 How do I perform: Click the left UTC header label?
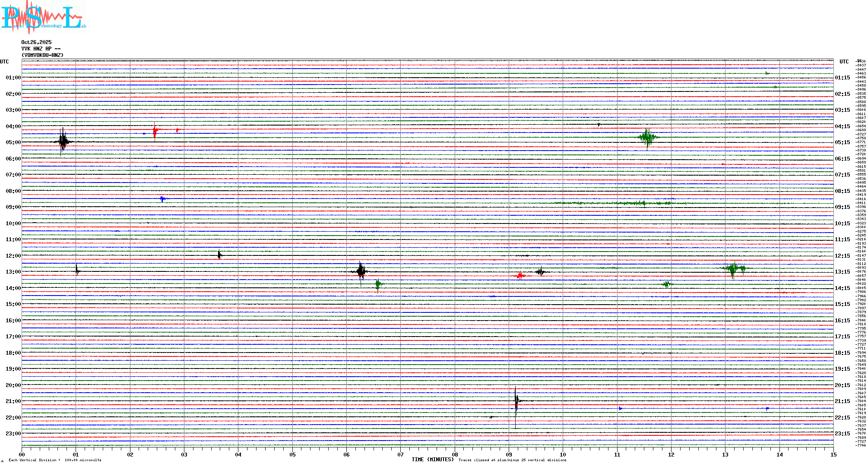tap(4, 62)
